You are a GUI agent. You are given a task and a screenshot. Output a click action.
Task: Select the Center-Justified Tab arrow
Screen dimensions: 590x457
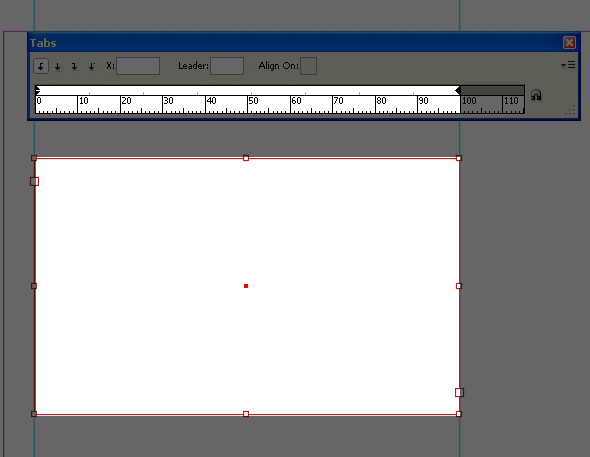(58, 67)
